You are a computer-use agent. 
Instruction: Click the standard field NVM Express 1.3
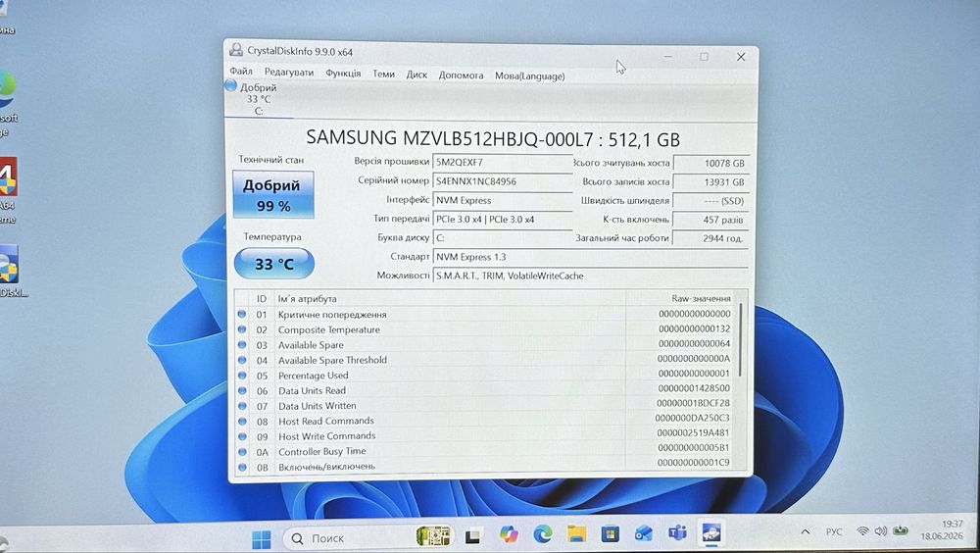tap(591, 257)
